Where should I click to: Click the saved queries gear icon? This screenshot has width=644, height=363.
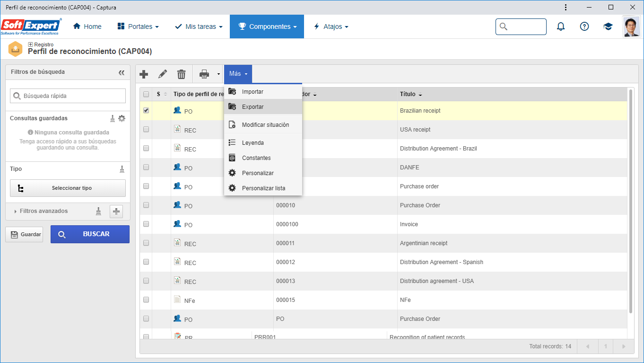pyautogui.click(x=122, y=118)
